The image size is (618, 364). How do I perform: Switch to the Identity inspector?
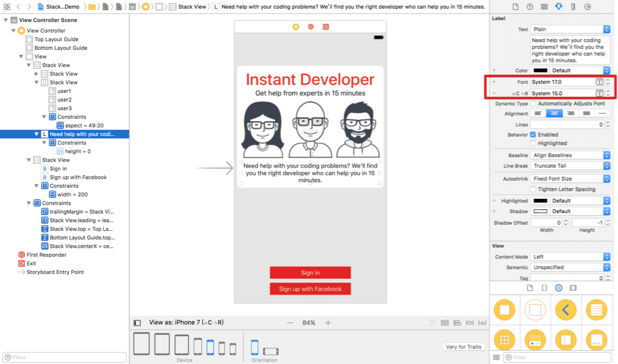click(544, 6)
